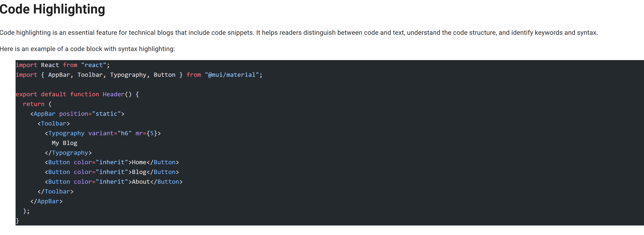
Task: Click the 'export' keyword
Action: pyautogui.click(x=26, y=94)
